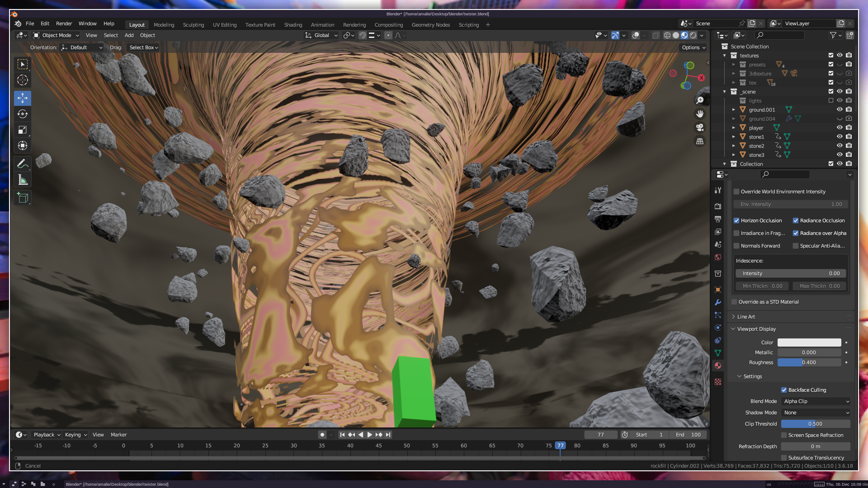Activate the Annotate tool

(23, 164)
